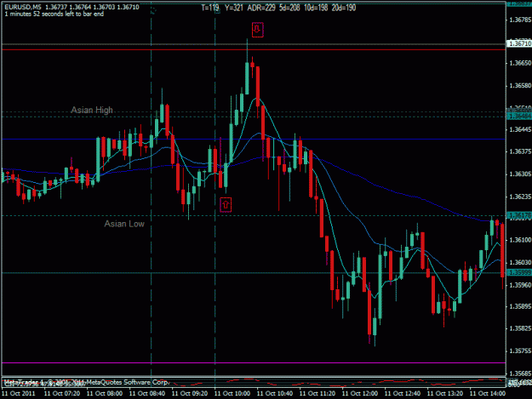
Task: Click the 10d=198 range value
Action: pos(316,8)
